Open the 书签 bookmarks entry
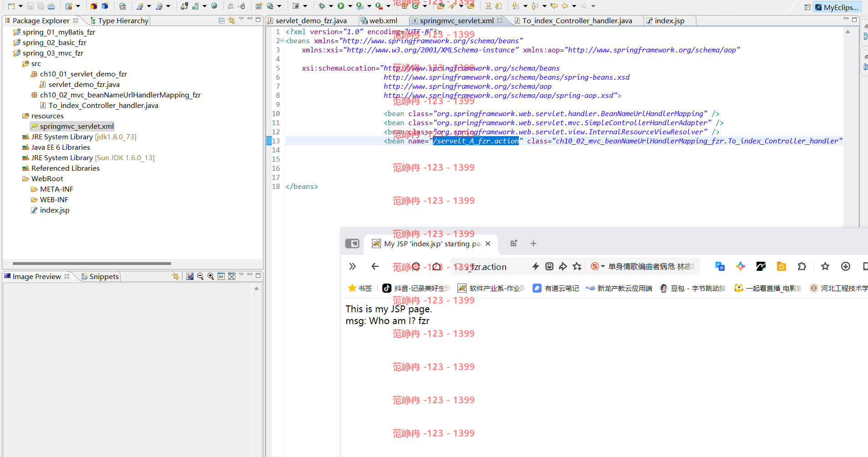Screen dimensions: 868x457 click(x=360, y=288)
